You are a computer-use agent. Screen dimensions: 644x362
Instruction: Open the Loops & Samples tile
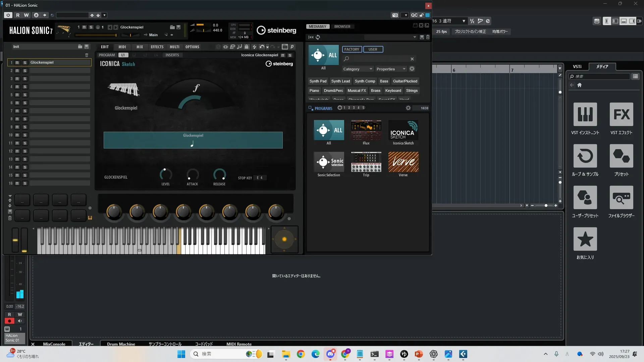coord(585,156)
